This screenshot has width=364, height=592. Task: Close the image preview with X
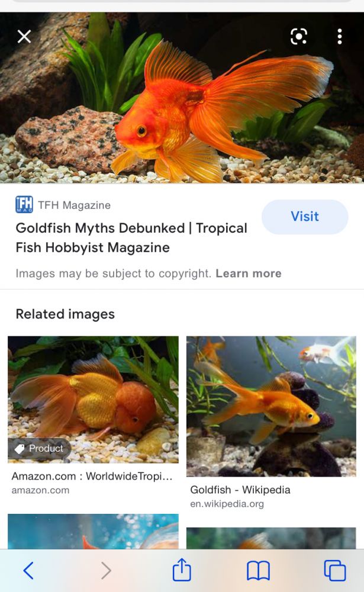[24, 37]
